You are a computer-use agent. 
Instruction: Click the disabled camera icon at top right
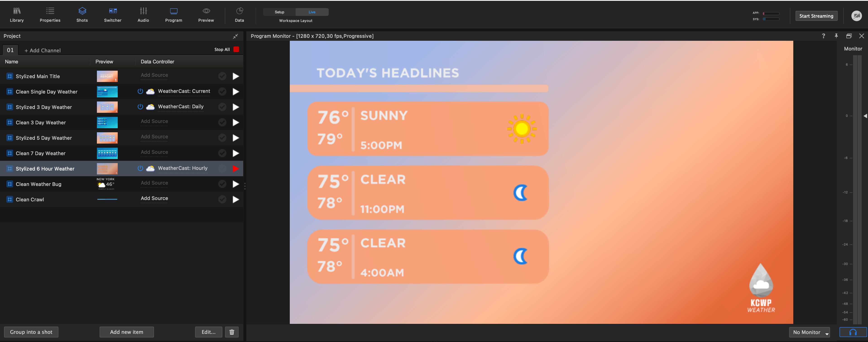(x=856, y=16)
